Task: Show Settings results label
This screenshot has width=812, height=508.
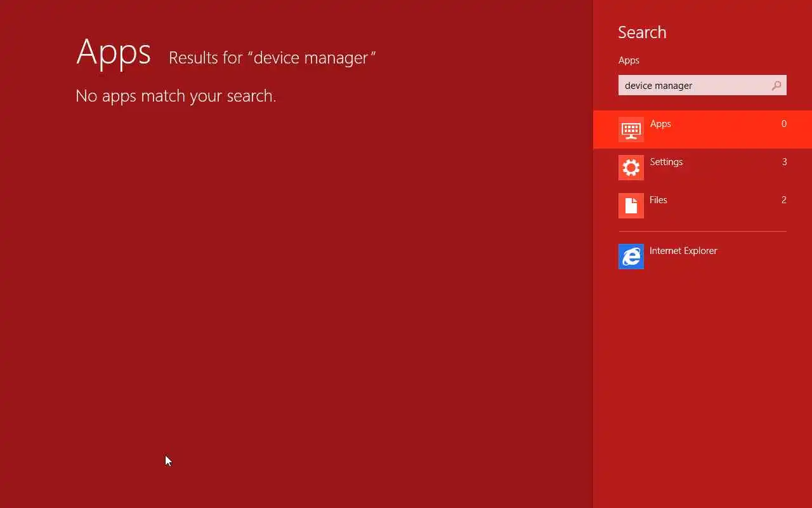Action: [666, 162]
